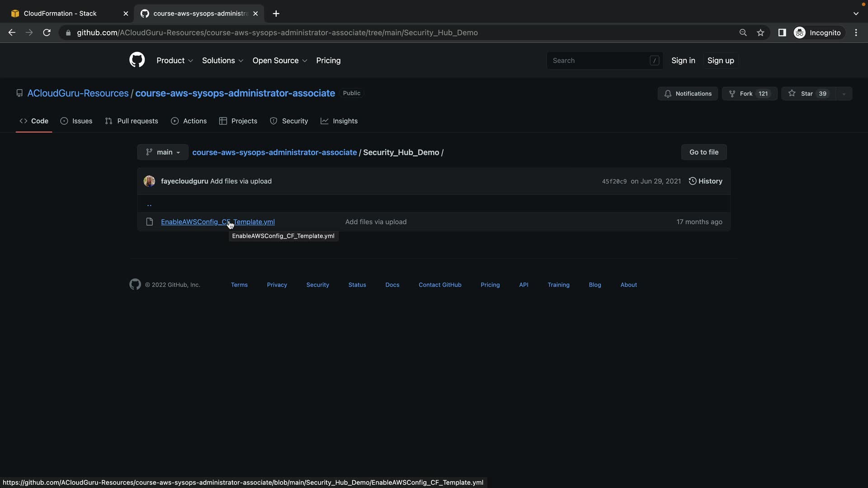Click the zoom magnifier icon in address bar
The height and width of the screenshot is (488, 868).
point(743,33)
